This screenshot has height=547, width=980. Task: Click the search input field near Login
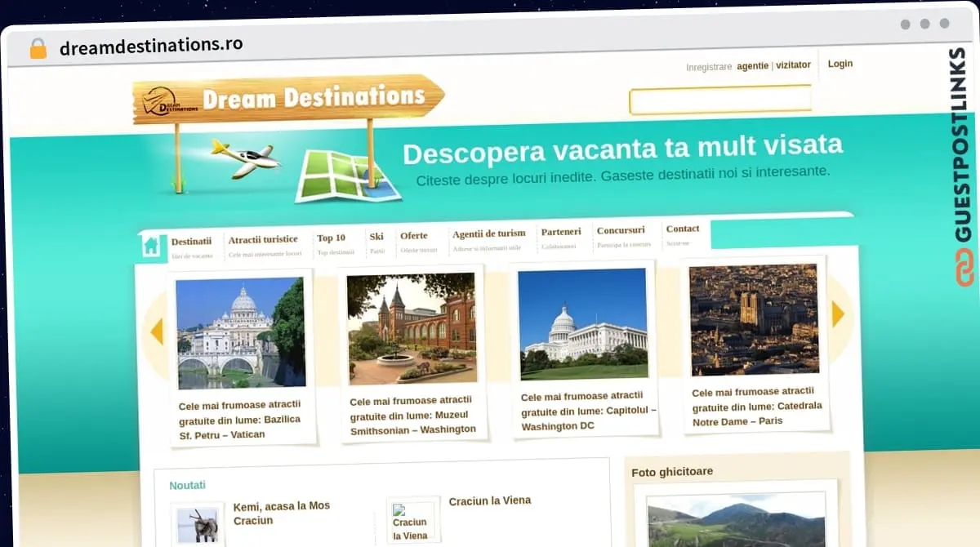[719, 100]
